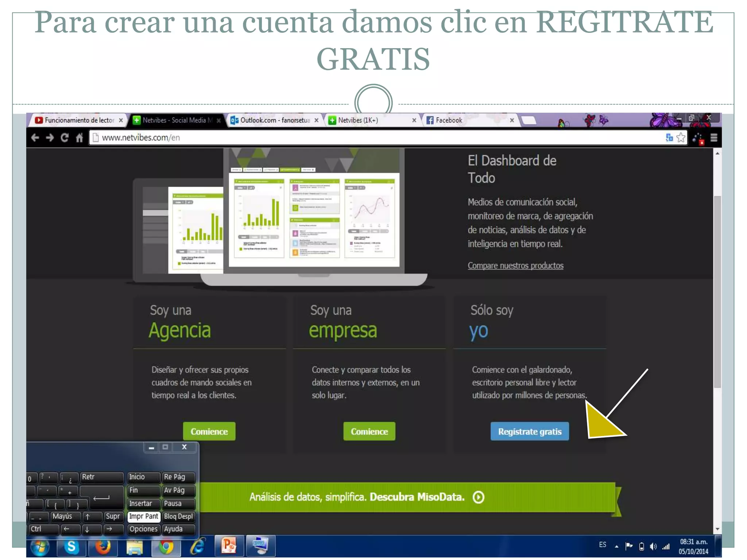Click the ES language indicator
The image size is (747, 560).
click(x=603, y=545)
